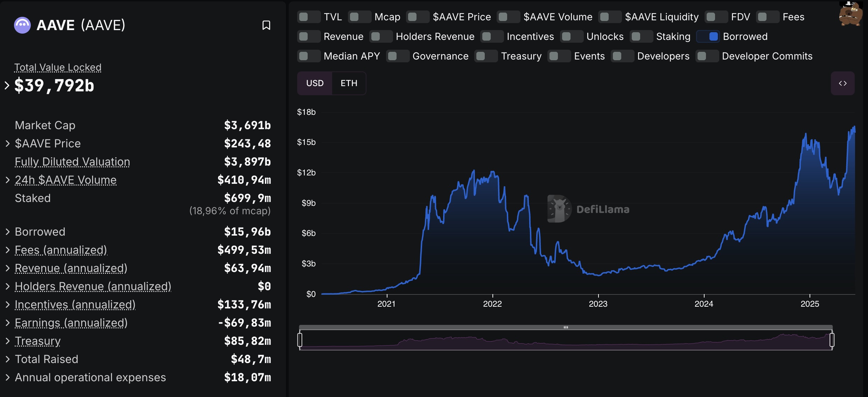Click the user avatar in the corner
Viewport: 868px width, 397px height.
(x=850, y=13)
